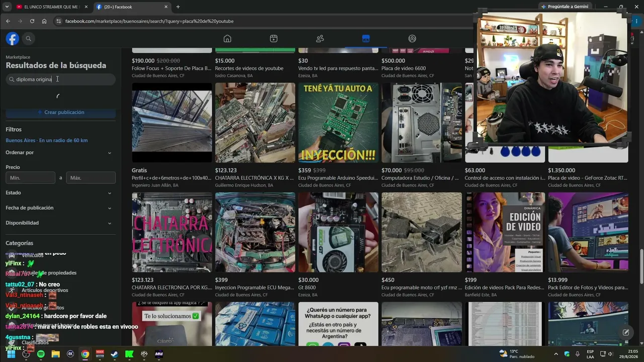Open the $13.999 Pack Editor de Fotos thumbnail
Image resolution: width=644 pixels, height=362 pixels.
click(x=588, y=232)
